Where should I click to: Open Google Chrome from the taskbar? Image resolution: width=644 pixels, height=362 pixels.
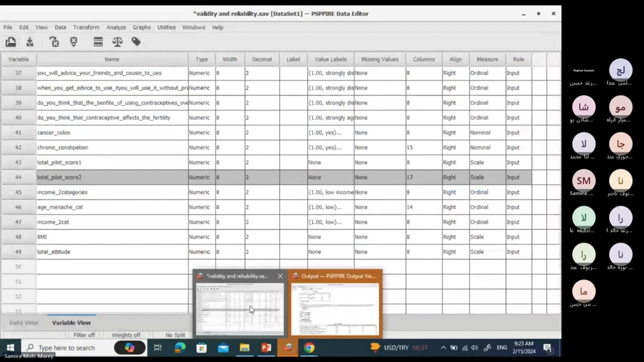(309, 347)
